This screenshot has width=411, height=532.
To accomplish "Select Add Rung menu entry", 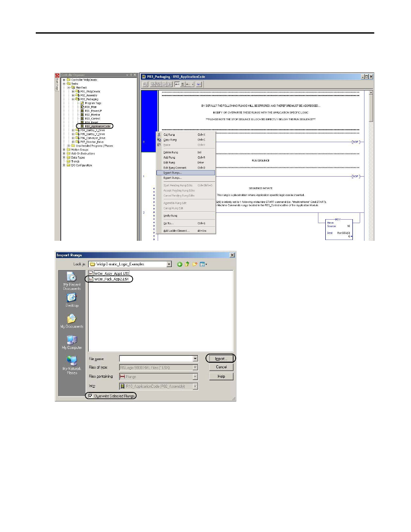I will coord(185,157).
